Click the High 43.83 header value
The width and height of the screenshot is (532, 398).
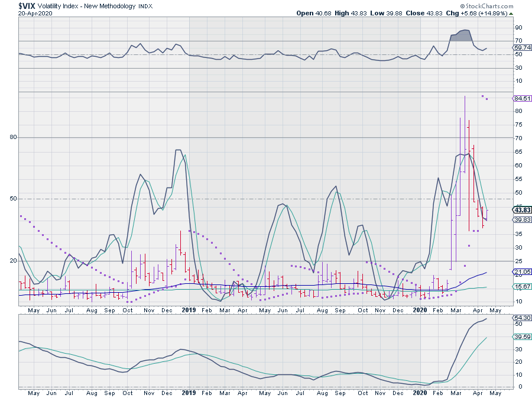352,12
